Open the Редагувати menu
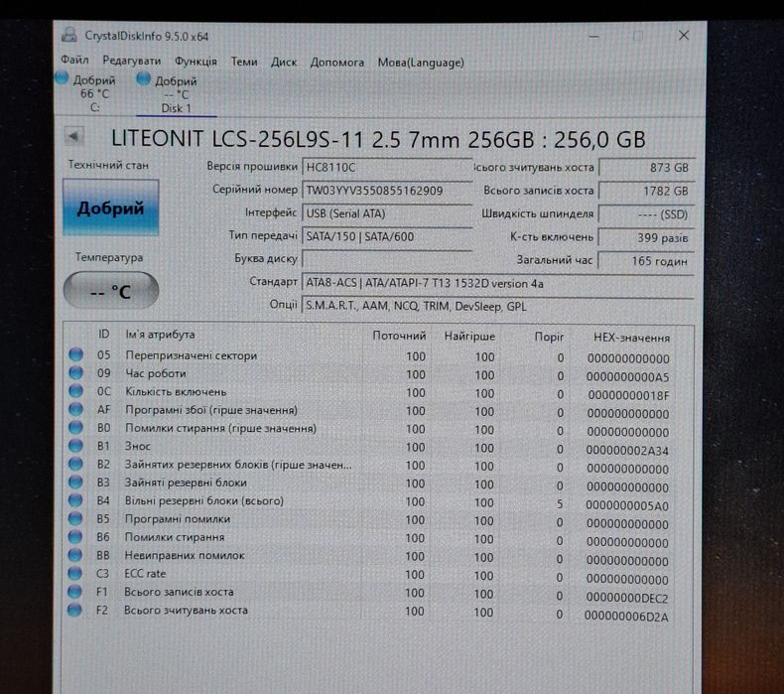784x694 pixels. tap(132, 61)
